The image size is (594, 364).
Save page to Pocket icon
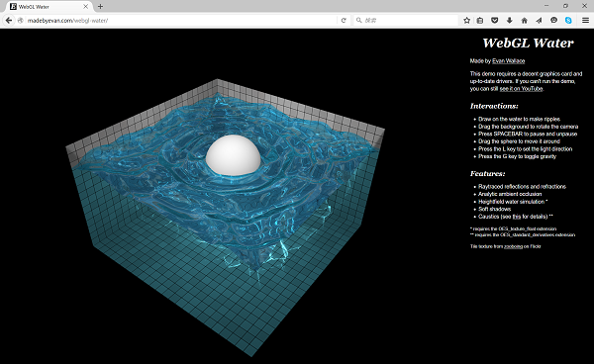pos(494,21)
